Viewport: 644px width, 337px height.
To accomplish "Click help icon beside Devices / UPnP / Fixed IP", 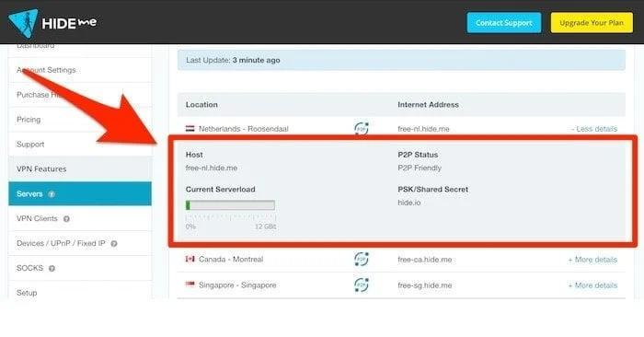I will (114, 244).
